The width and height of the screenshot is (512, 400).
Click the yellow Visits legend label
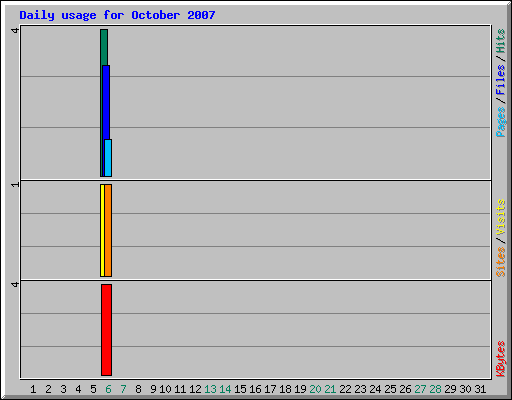[x=500, y=217]
